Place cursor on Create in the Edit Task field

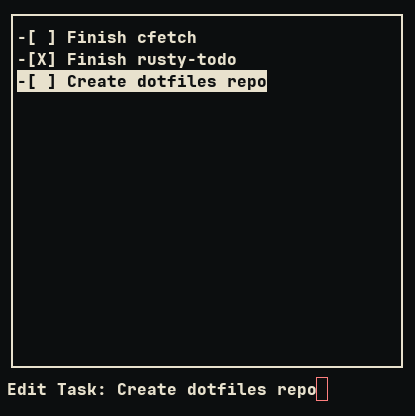pyautogui.click(x=147, y=389)
